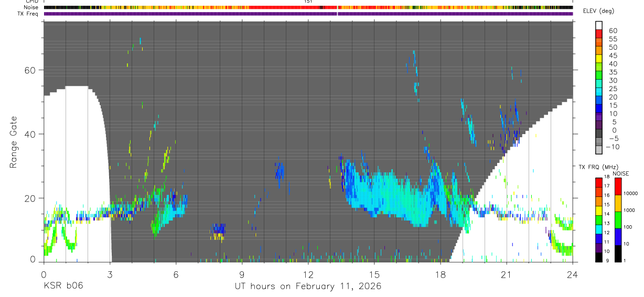Click the white top segment of ELEV color bar
The width and height of the screenshot is (644, 297).
click(x=599, y=25)
